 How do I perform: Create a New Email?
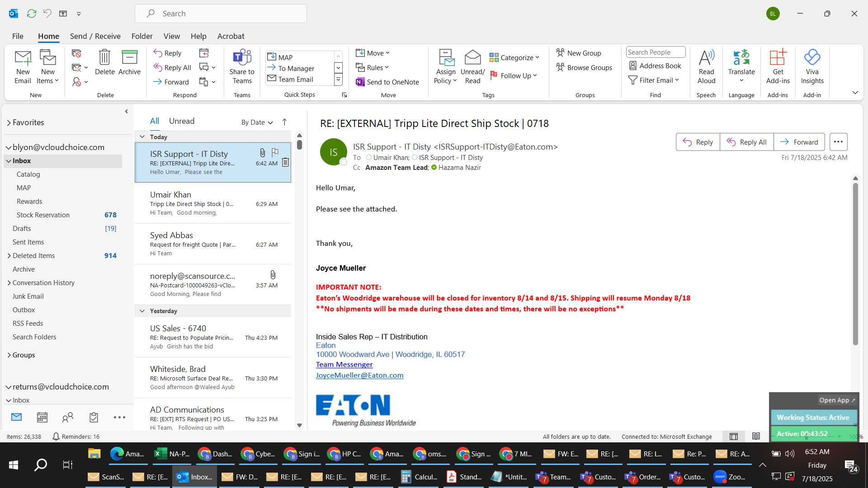click(x=23, y=67)
